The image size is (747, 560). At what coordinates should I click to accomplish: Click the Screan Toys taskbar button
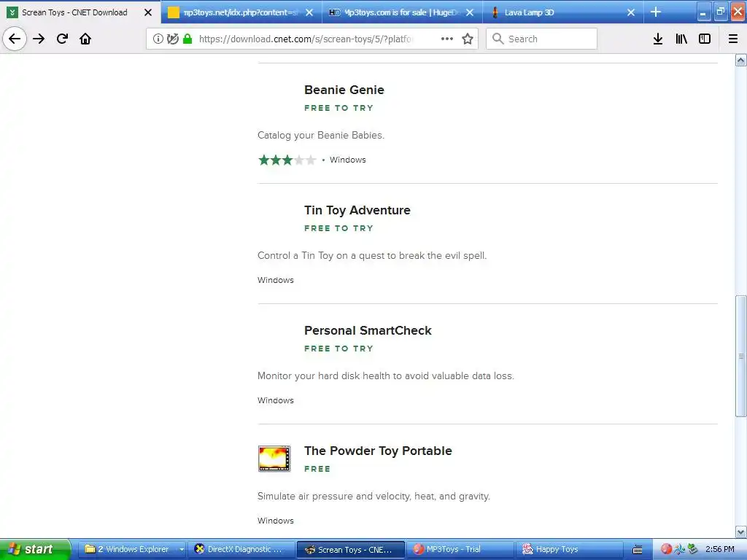point(351,549)
